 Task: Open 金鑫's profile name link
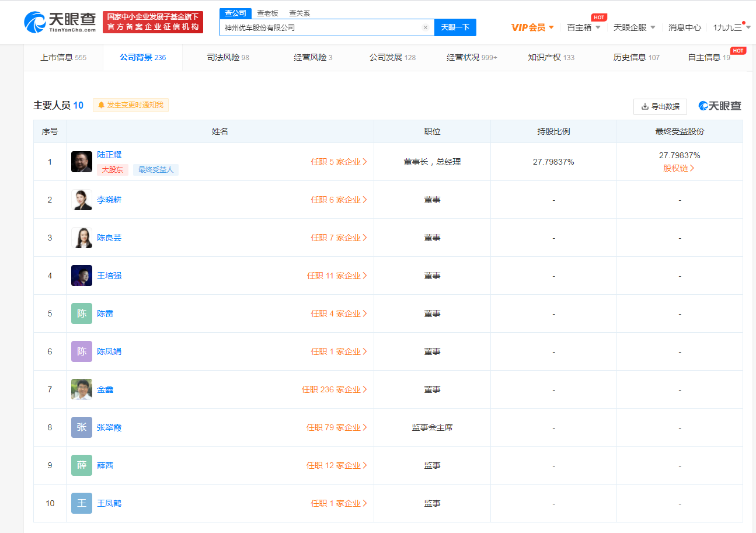click(x=105, y=389)
